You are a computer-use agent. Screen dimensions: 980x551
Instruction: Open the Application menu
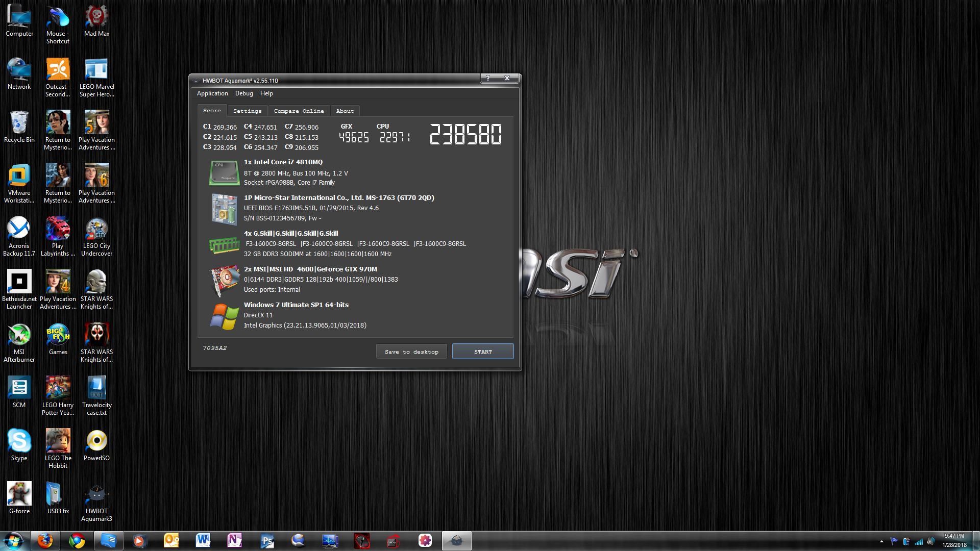(x=212, y=93)
